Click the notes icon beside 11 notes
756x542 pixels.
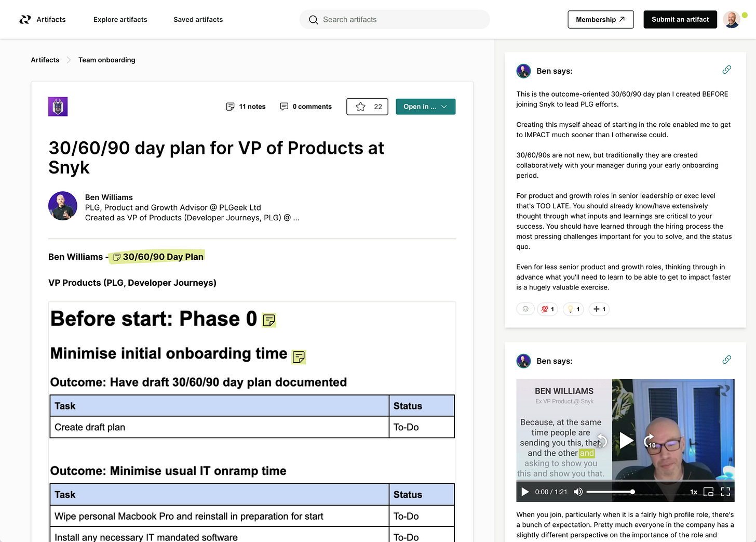point(230,107)
